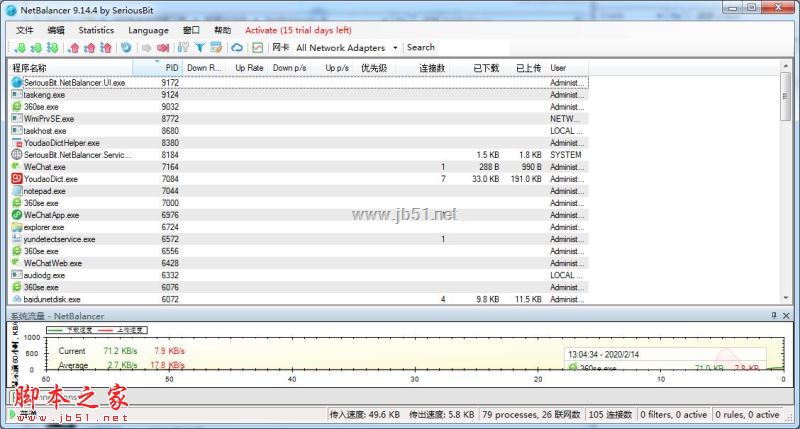The image size is (800, 429).
Task: Open the tools settings toolbar icon
Action: click(183, 48)
